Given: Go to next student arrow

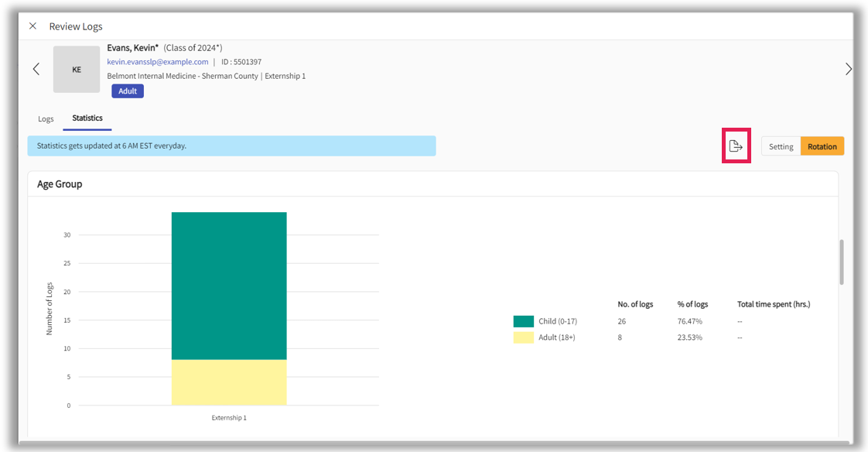Looking at the screenshot, I should pos(848,69).
